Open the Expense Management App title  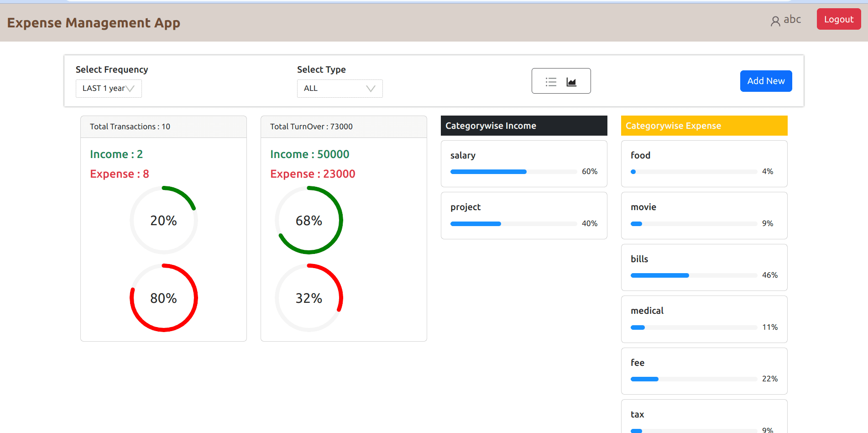click(94, 23)
